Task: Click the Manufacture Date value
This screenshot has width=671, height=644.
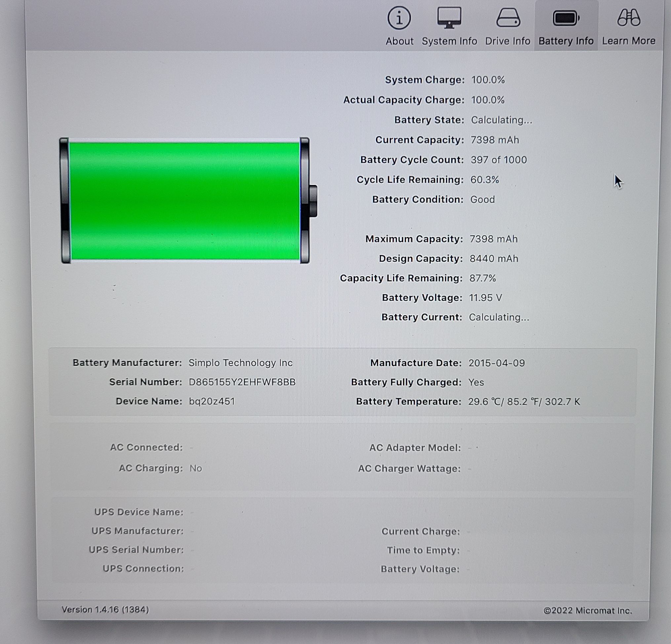Action: [496, 363]
